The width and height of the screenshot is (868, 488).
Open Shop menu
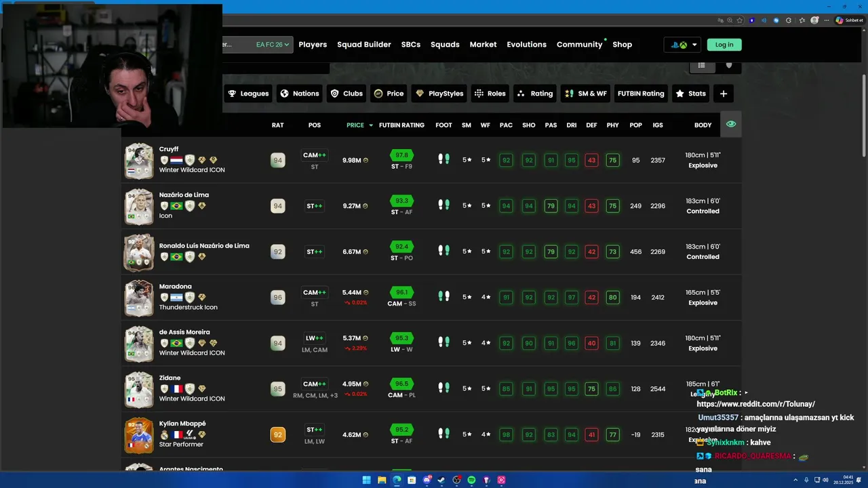tap(622, 45)
